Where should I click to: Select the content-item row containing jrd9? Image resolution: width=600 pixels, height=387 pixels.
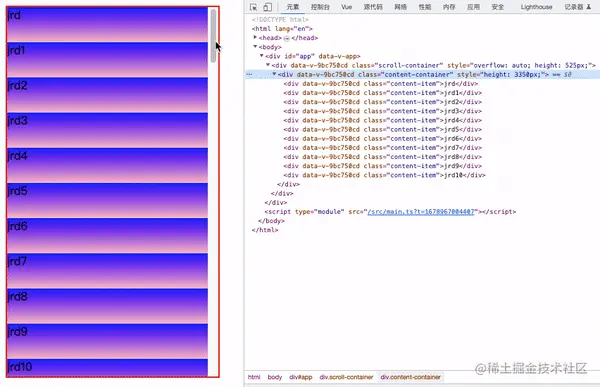383,166
